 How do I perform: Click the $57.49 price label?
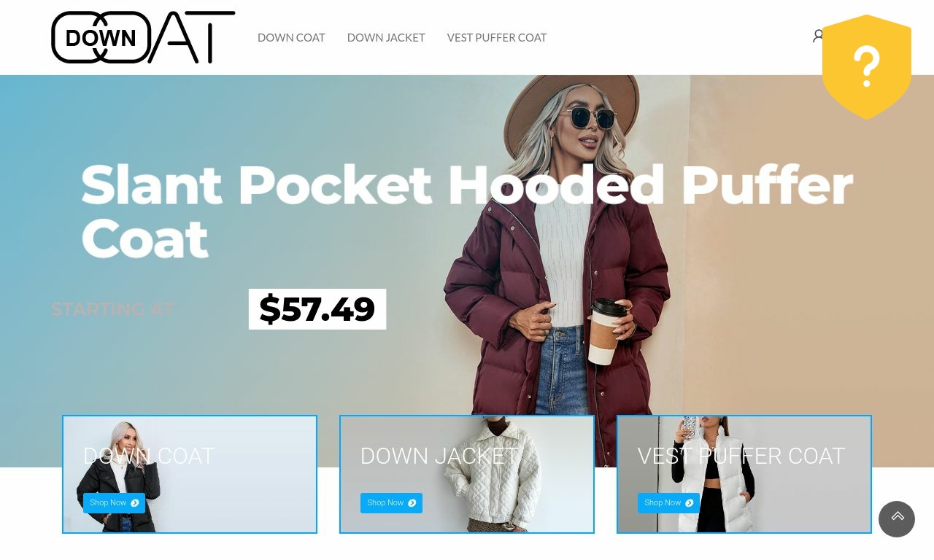coord(317,309)
